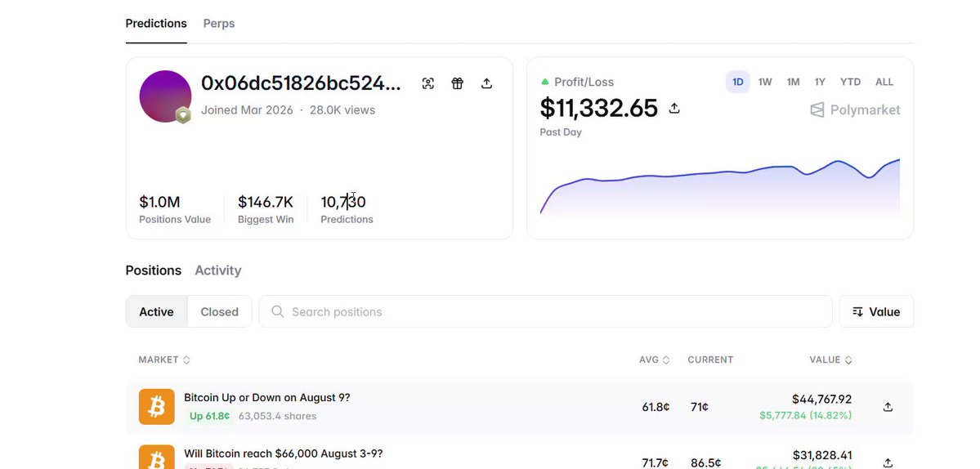The image size is (980, 469).
Task: Select the YTD profit range
Action: [x=850, y=82]
